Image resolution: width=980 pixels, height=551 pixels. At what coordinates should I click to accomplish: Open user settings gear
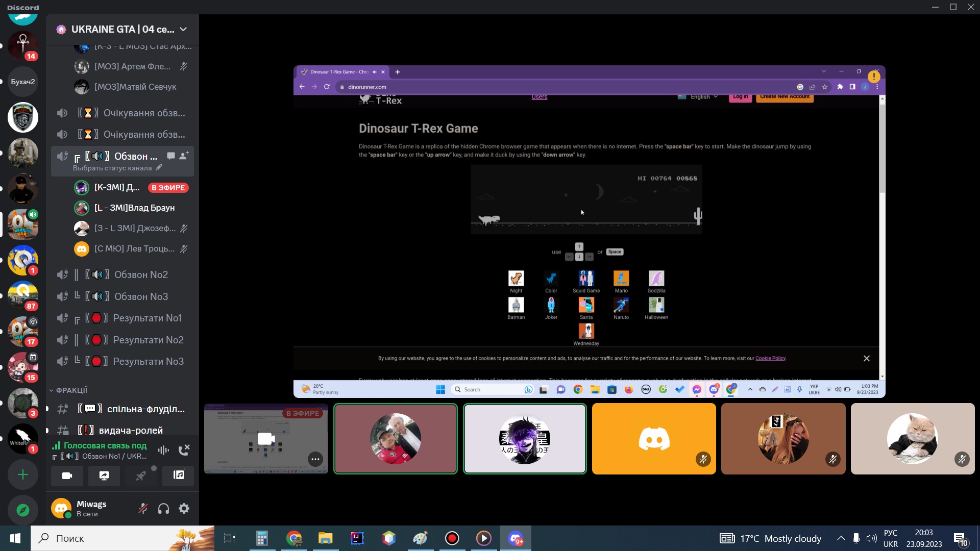point(184,509)
